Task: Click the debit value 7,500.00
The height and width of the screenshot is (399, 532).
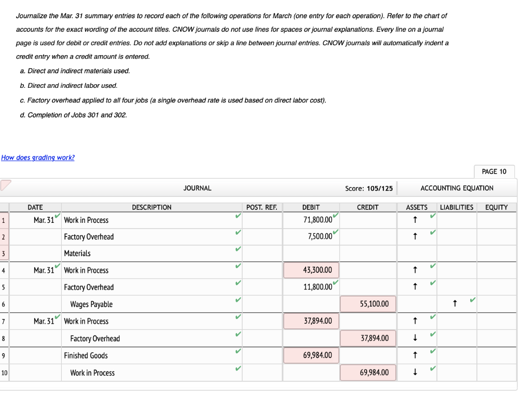Action: pos(320,236)
